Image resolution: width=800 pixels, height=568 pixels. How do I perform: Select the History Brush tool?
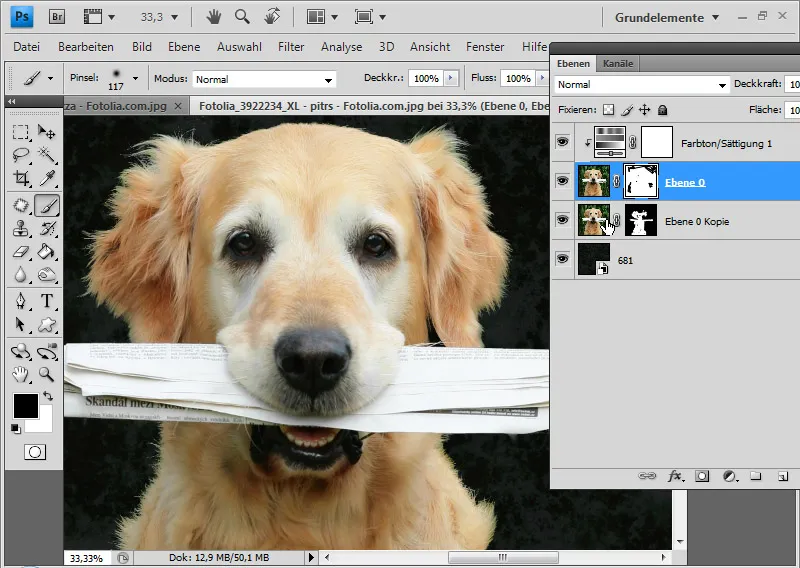coord(47,229)
